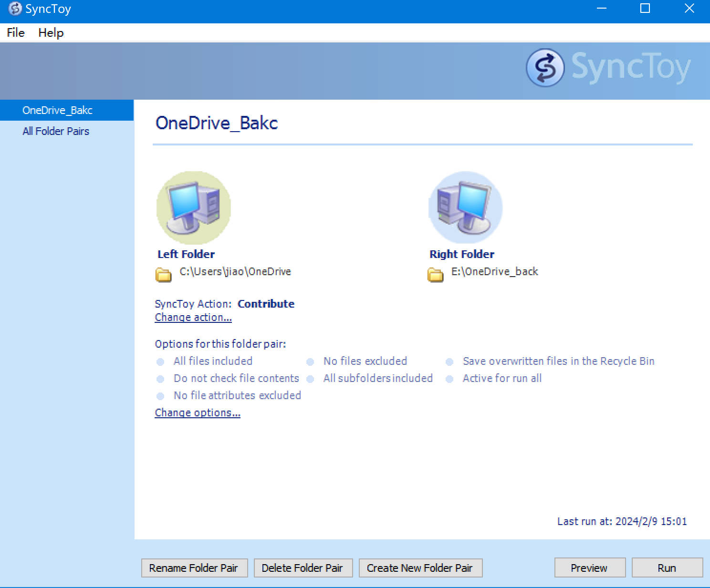Click the 'Options for this folder pair:' label
Image resolution: width=710 pixels, height=588 pixels.
click(x=220, y=344)
